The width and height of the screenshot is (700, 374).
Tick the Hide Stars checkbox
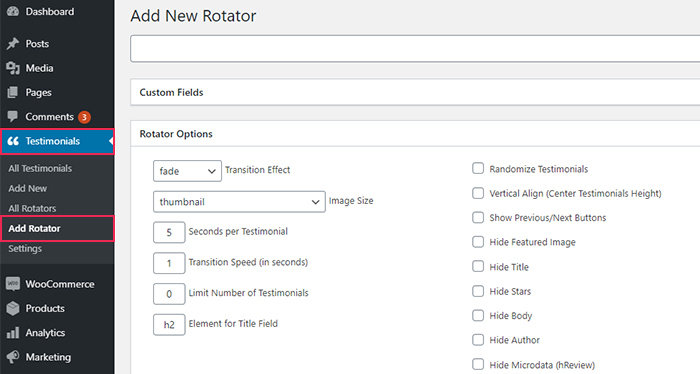[x=478, y=291]
